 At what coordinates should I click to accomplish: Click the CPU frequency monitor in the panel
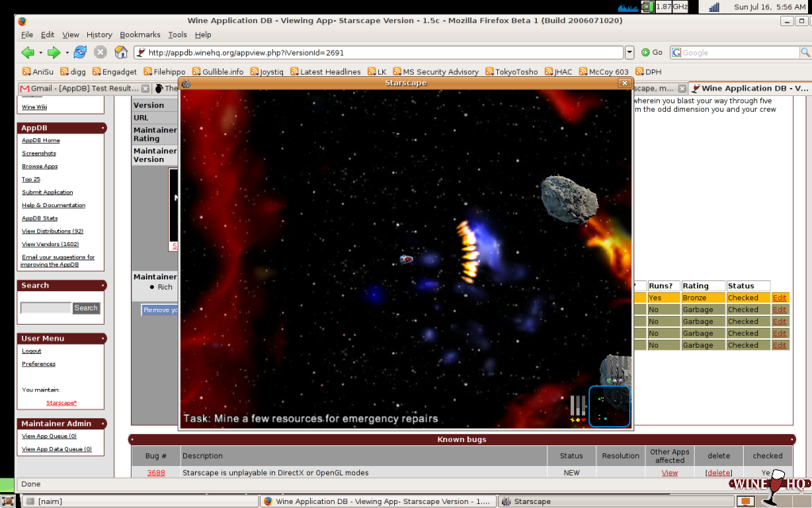(x=665, y=6)
